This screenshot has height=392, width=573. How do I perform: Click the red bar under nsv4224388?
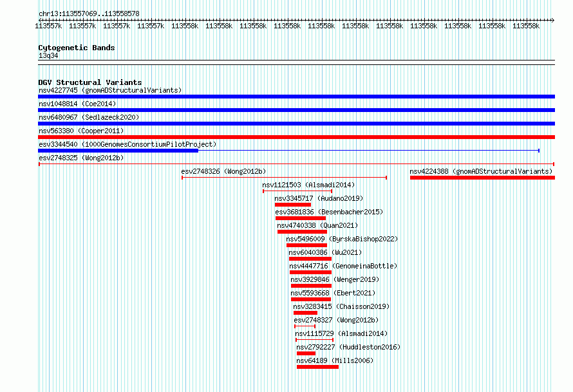[x=482, y=178]
